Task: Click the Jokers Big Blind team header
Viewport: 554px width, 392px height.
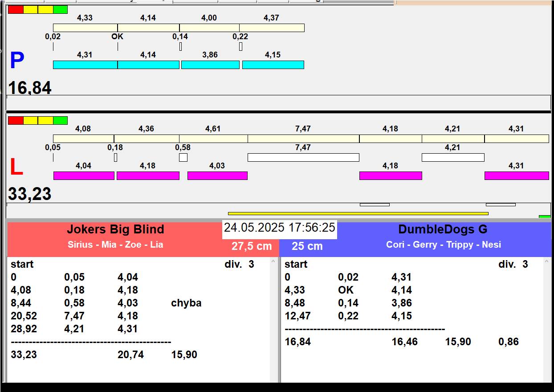Action: [115, 229]
